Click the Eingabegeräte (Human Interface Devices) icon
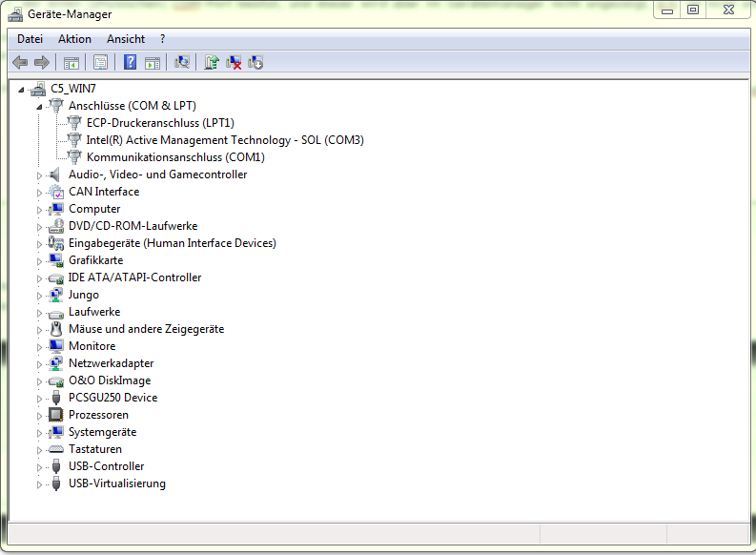756x555 pixels. pyautogui.click(x=56, y=243)
